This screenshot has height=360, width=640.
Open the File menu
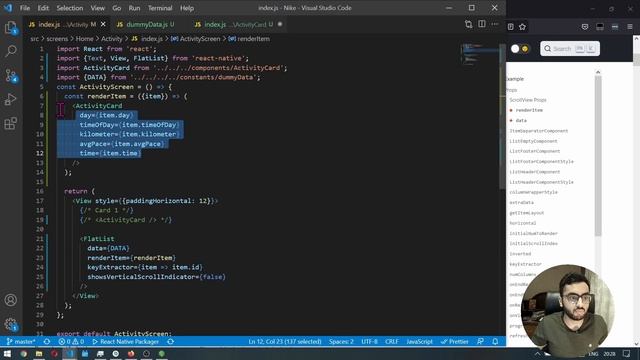coord(25,8)
